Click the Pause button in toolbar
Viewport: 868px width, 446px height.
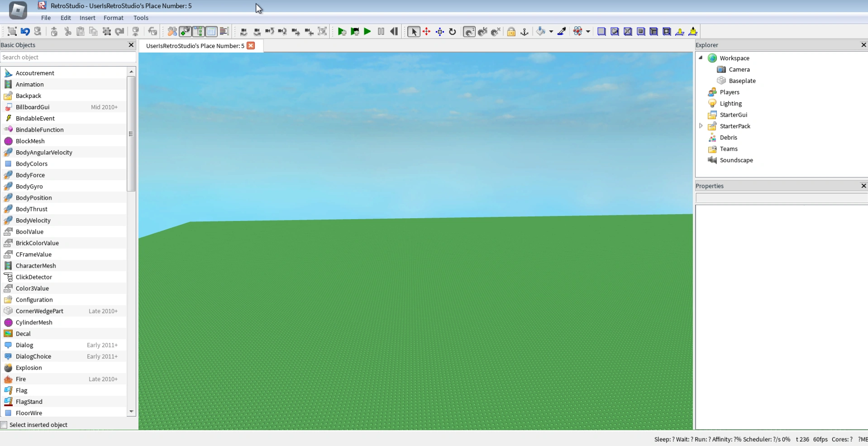click(x=381, y=31)
